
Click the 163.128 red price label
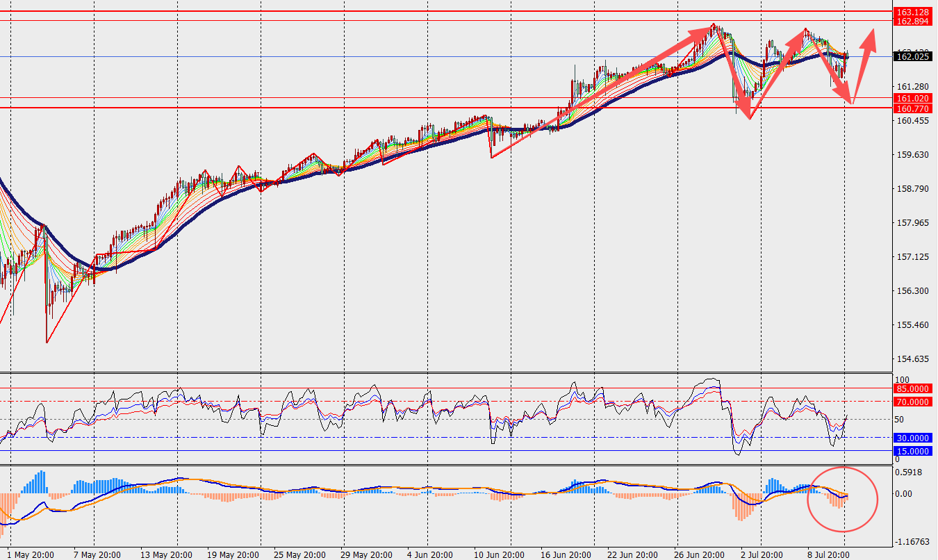tap(913, 13)
